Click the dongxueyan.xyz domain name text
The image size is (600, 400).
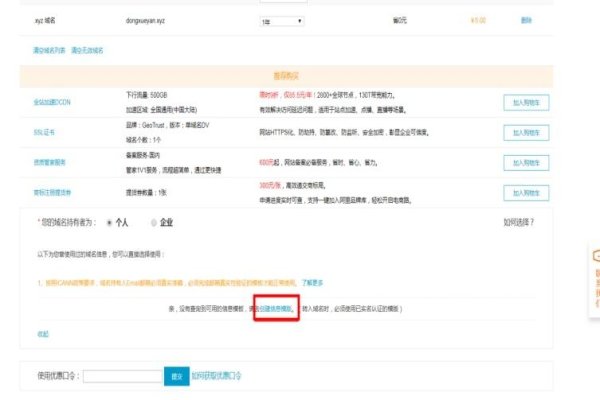coord(145,21)
